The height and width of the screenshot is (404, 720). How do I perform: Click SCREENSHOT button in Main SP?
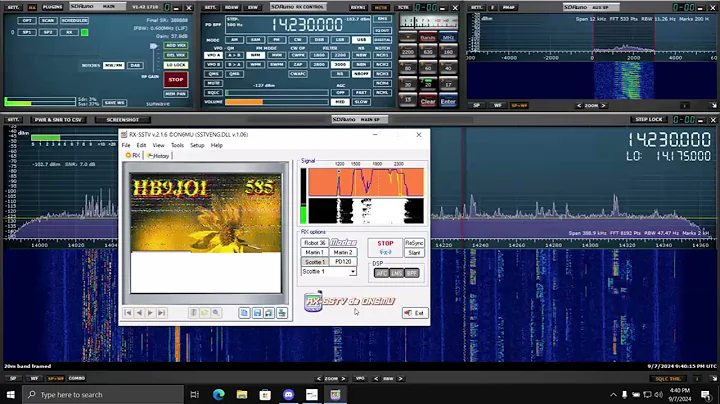123,119
